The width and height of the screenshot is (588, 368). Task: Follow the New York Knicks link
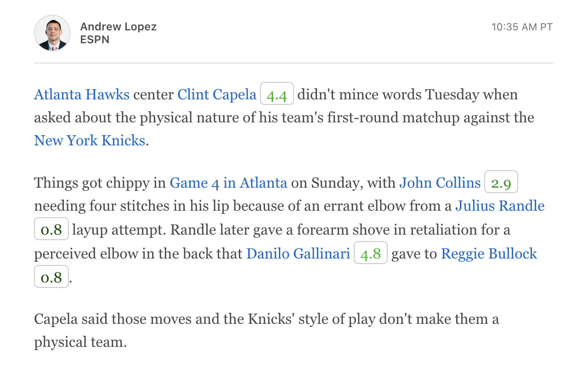pos(90,140)
